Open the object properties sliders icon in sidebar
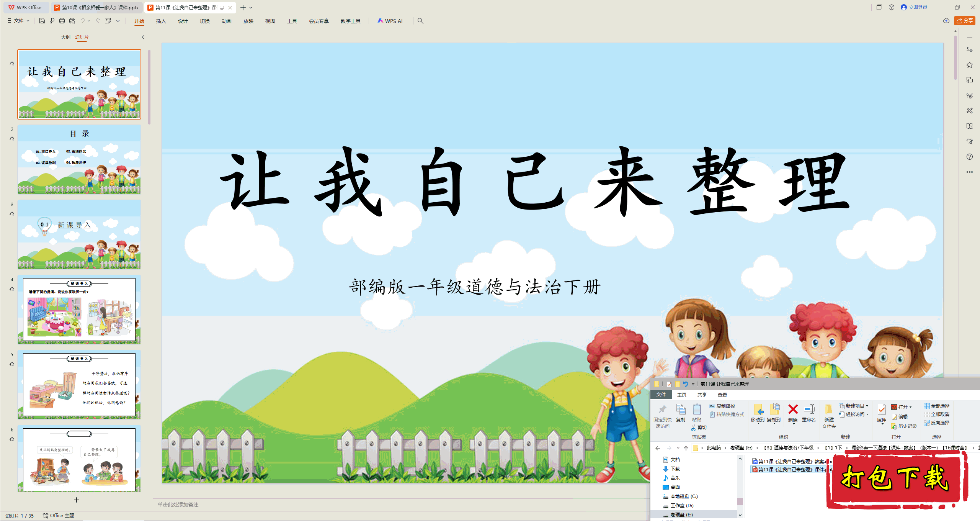The image size is (980, 521). [970, 49]
